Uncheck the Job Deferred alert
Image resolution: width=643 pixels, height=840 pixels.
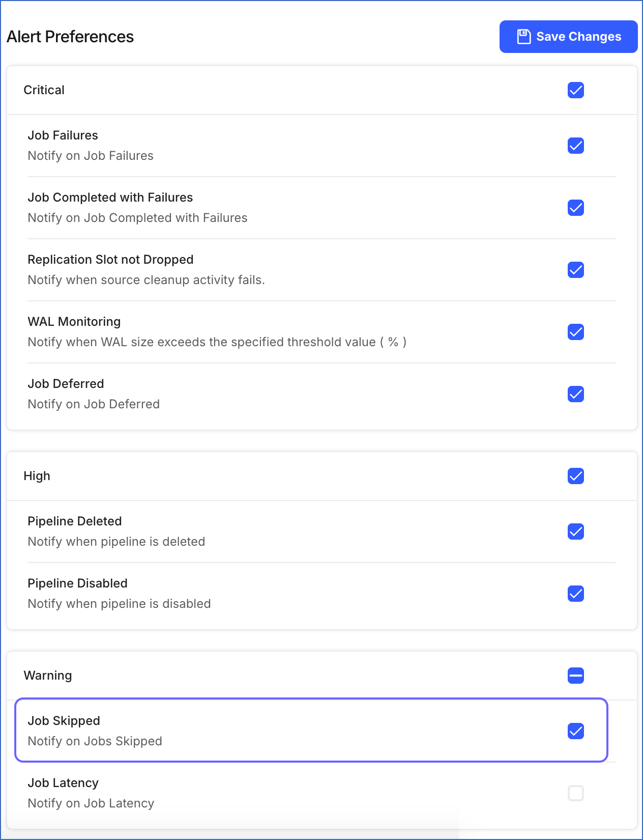click(575, 394)
